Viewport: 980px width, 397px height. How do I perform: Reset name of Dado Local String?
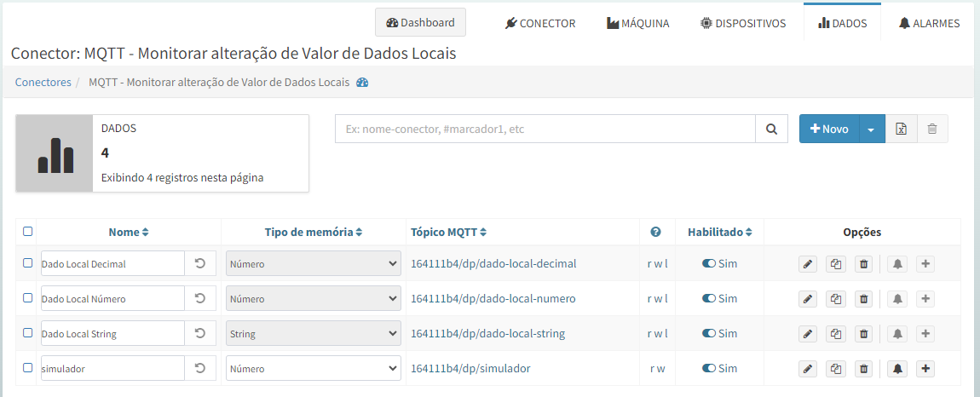pos(200,334)
